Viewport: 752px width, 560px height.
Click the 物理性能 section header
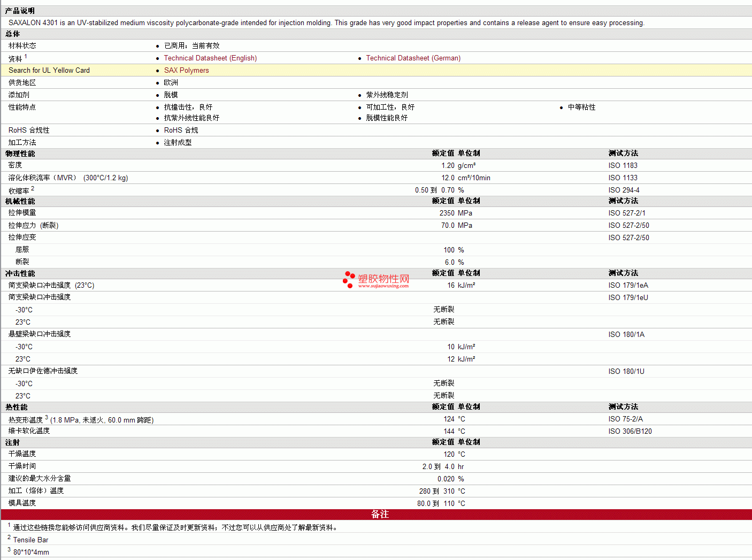click(20, 154)
